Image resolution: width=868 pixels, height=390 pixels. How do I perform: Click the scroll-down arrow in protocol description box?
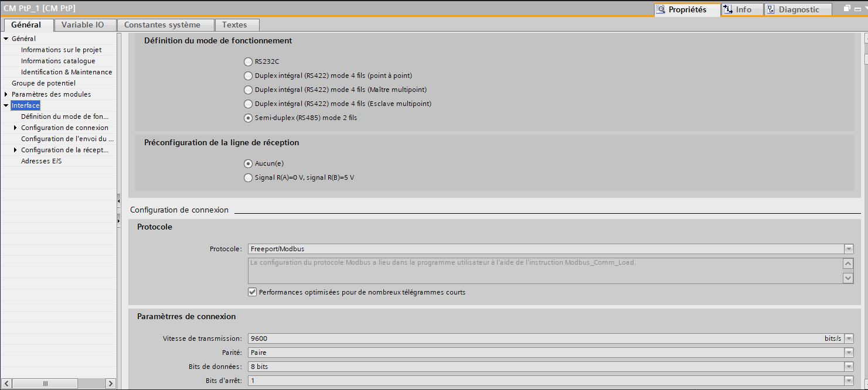coord(848,278)
